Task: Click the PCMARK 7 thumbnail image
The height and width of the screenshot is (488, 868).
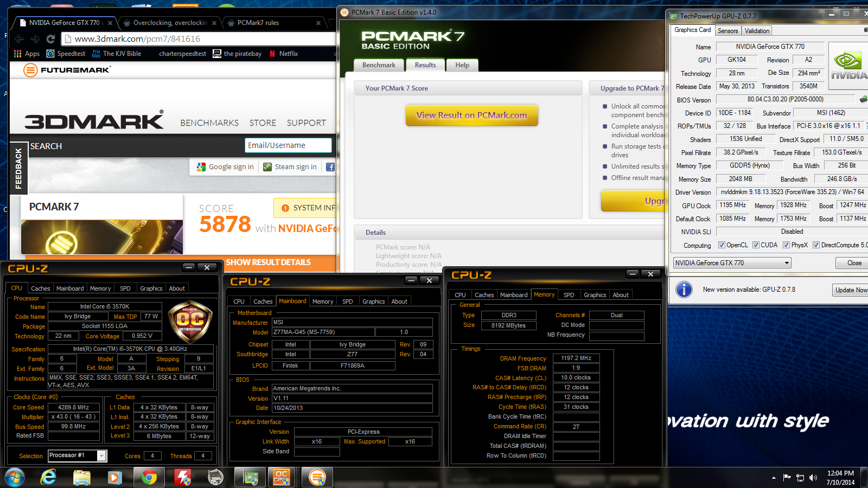Action: [102, 237]
